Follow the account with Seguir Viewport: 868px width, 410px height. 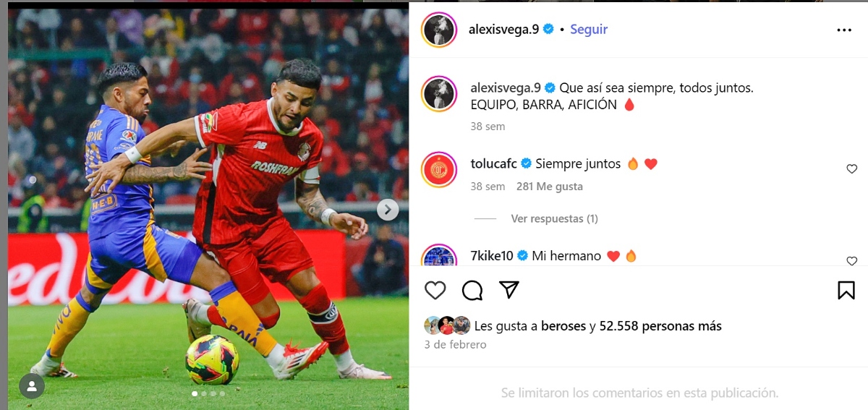pyautogui.click(x=589, y=30)
